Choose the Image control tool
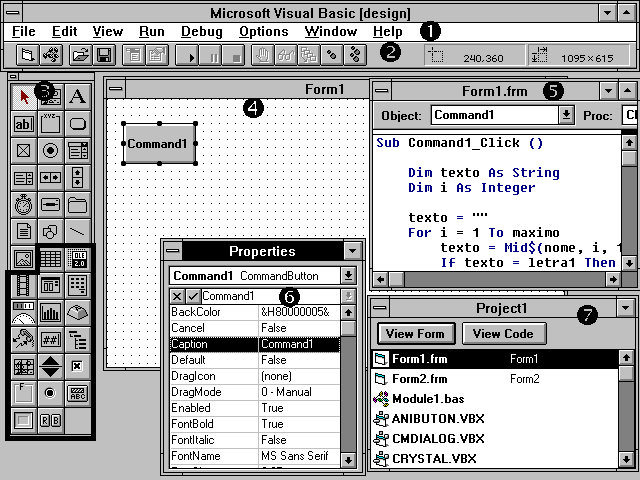The image size is (640, 480). tap(24, 258)
